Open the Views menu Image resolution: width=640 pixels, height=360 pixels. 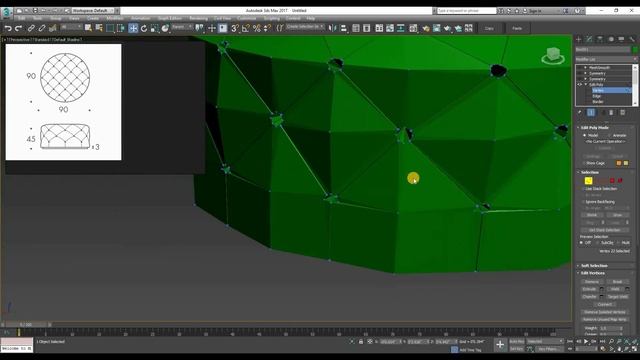click(74, 18)
